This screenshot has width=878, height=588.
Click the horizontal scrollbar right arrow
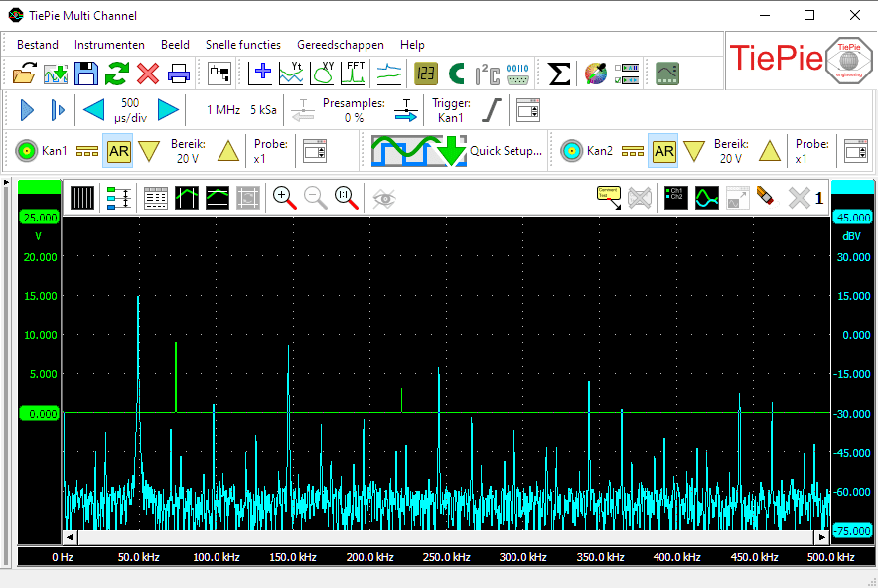pyautogui.click(x=822, y=537)
